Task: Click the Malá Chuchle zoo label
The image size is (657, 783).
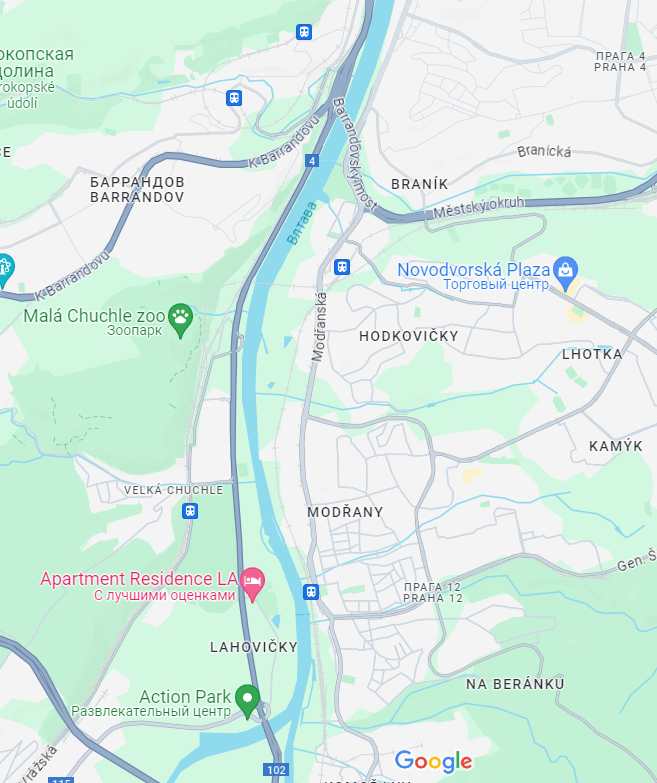Action: pos(94,316)
